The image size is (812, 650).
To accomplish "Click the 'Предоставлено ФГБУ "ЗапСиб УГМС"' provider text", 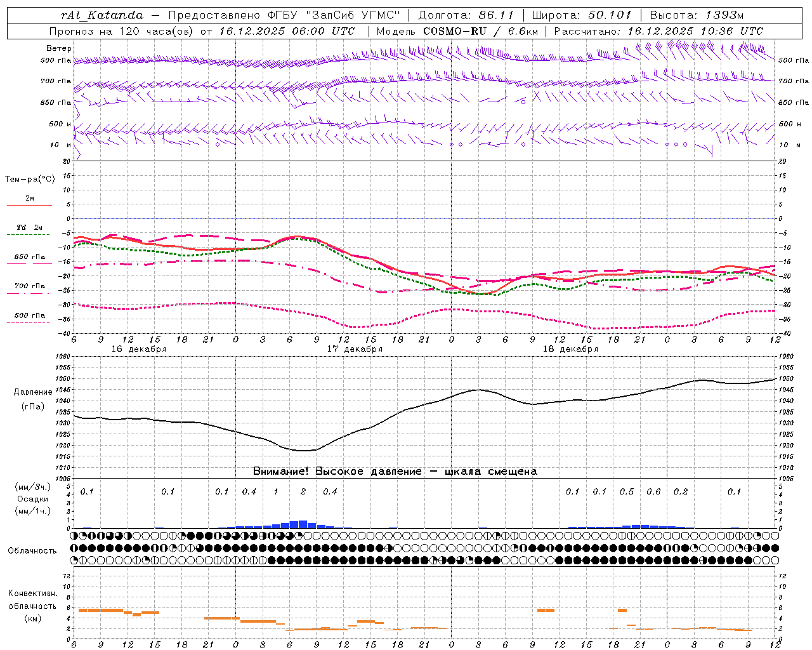I will point(283,15).
